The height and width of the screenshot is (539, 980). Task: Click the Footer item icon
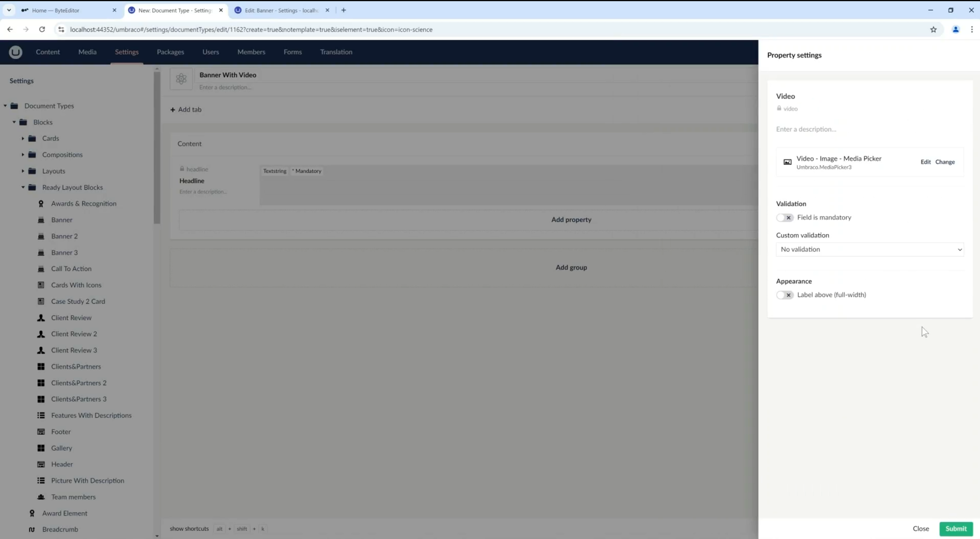pyautogui.click(x=41, y=432)
